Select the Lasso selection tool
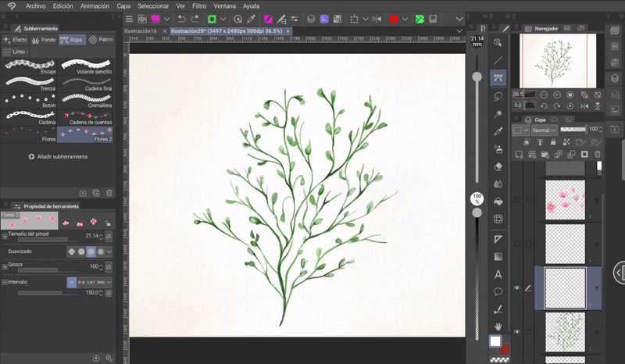 coord(498,95)
